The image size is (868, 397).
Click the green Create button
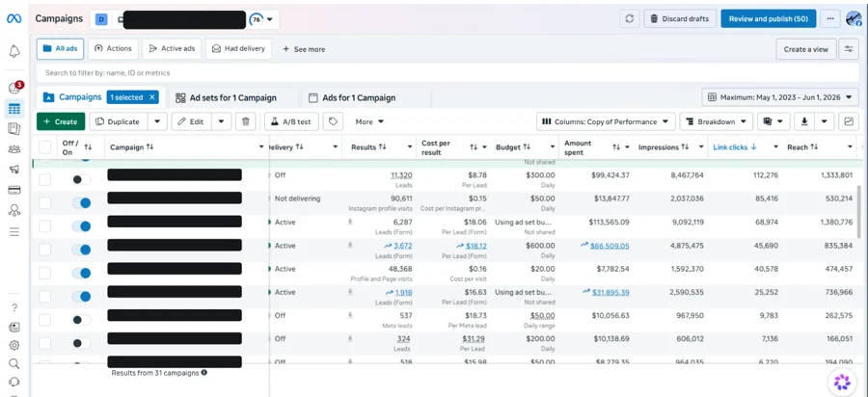point(61,121)
